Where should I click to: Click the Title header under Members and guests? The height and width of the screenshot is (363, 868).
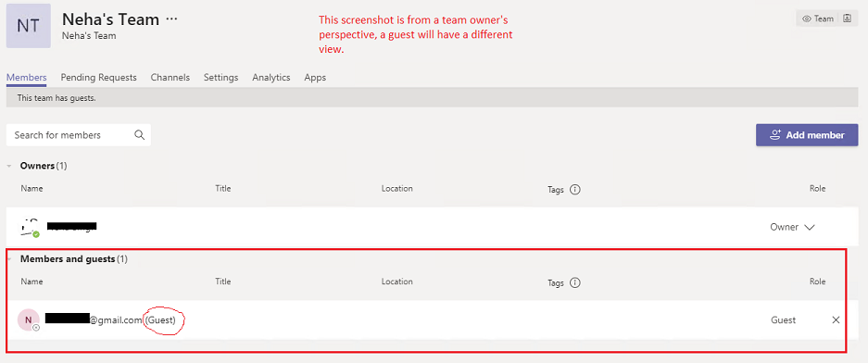(223, 282)
